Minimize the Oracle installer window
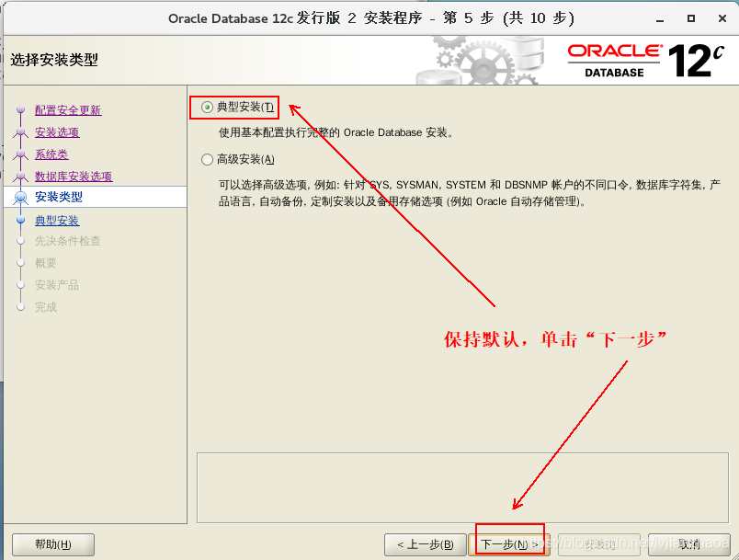 click(x=660, y=19)
